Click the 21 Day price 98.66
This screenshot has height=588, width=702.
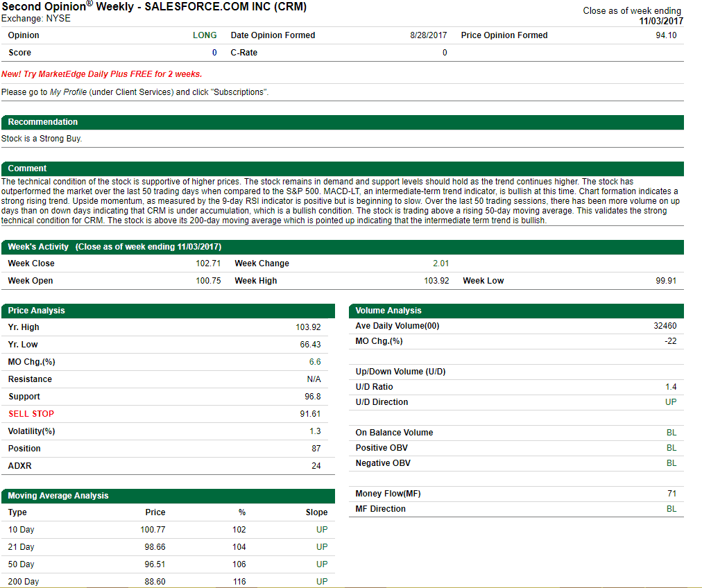[x=155, y=547]
